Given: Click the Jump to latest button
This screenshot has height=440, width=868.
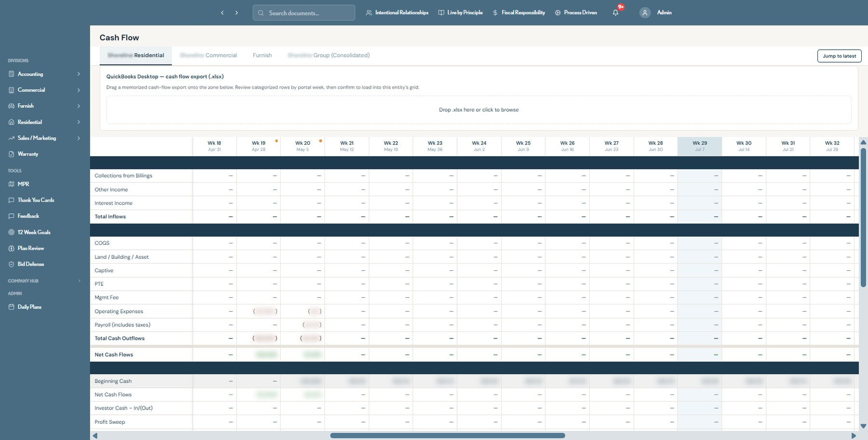Looking at the screenshot, I should (840, 56).
